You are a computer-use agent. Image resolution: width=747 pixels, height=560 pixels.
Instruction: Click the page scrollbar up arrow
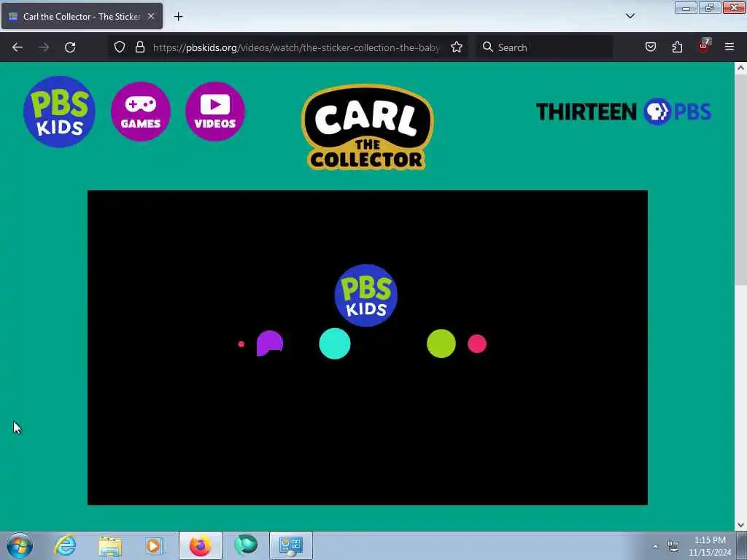point(740,68)
